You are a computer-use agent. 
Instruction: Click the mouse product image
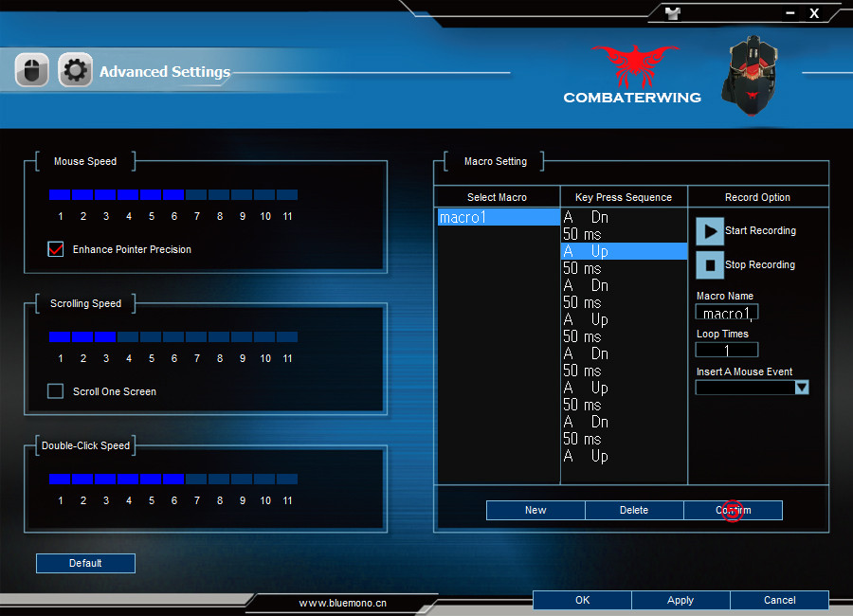[x=751, y=76]
